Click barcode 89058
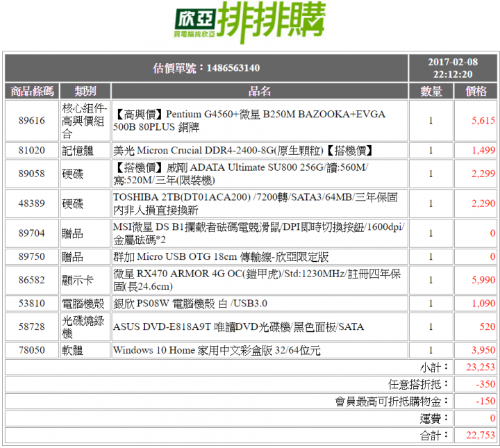The height and width of the screenshot is (448, 500). pyautogui.click(x=31, y=174)
